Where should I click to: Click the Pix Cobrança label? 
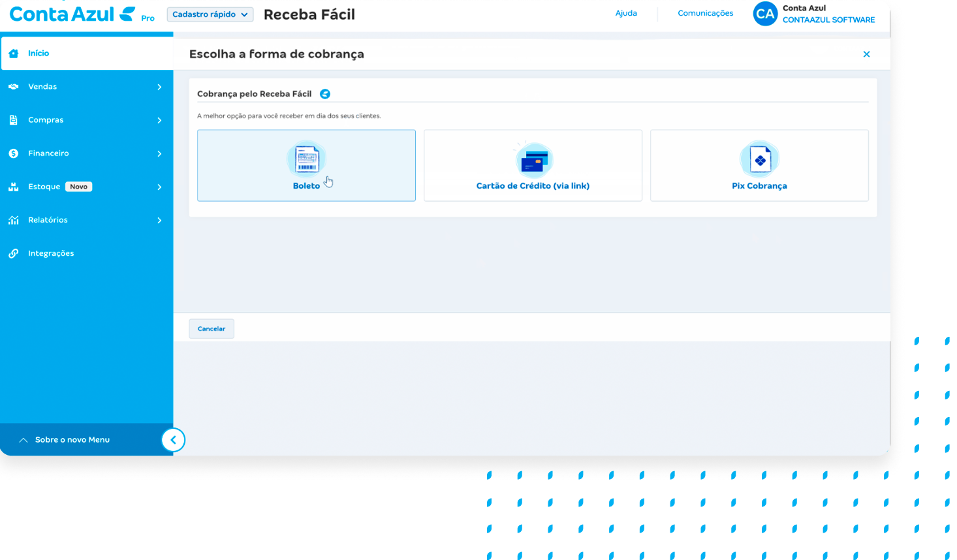[759, 186]
